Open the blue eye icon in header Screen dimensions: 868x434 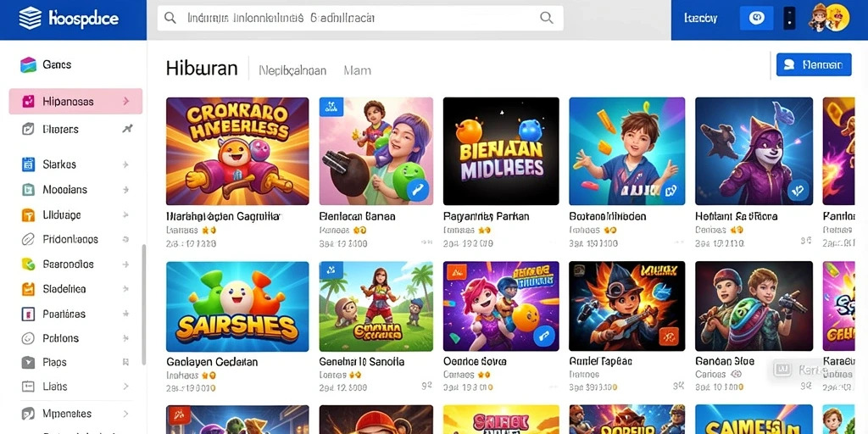tap(756, 19)
